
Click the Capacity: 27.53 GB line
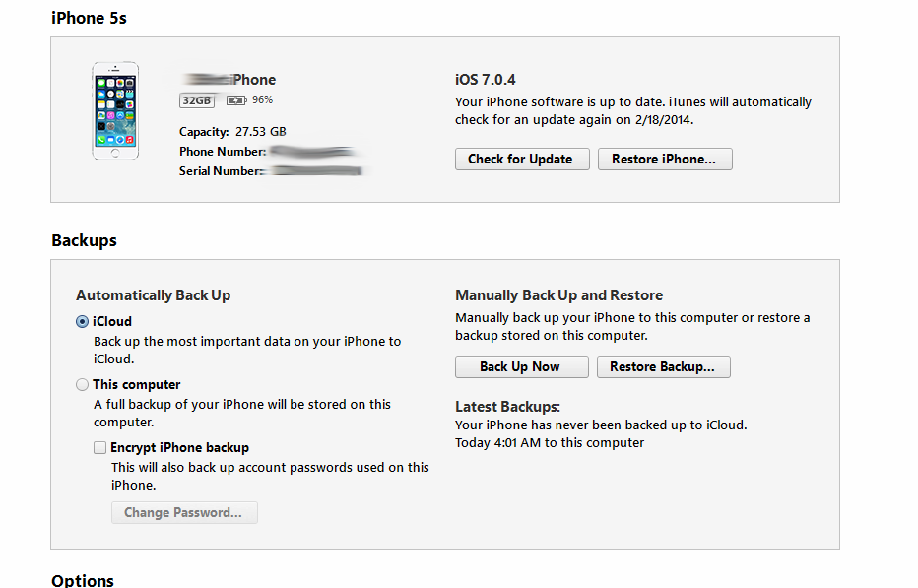pos(232,132)
